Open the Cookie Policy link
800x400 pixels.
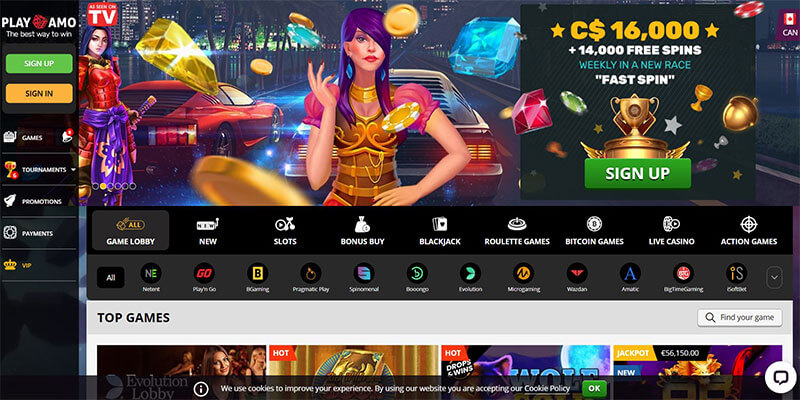point(547,388)
